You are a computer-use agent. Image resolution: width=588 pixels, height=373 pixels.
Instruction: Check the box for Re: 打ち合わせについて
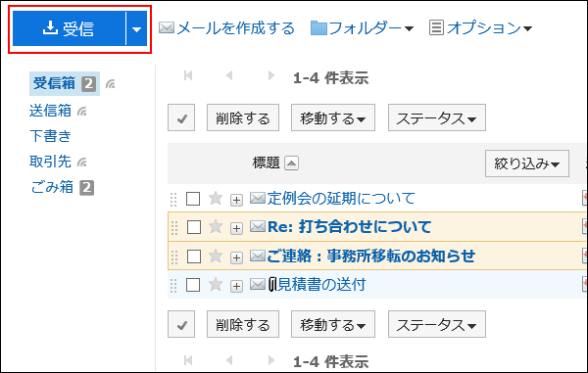click(193, 227)
